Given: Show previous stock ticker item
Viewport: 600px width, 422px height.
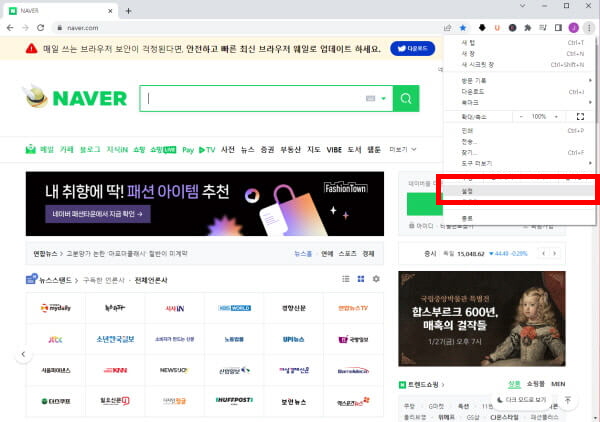Looking at the screenshot, I should 543,253.
